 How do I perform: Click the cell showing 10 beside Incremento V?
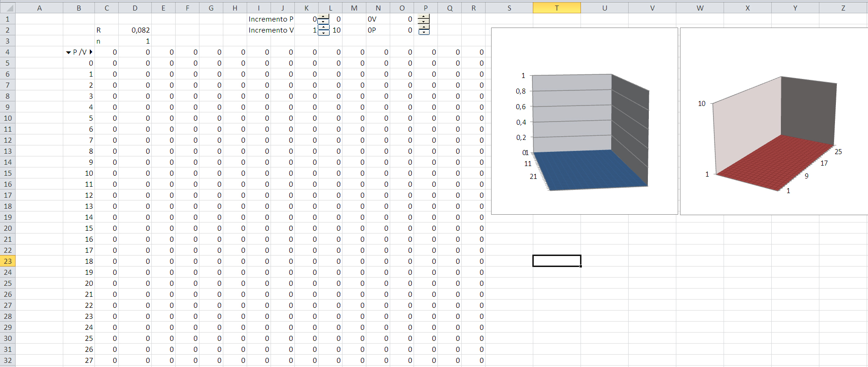click(336, 30)
